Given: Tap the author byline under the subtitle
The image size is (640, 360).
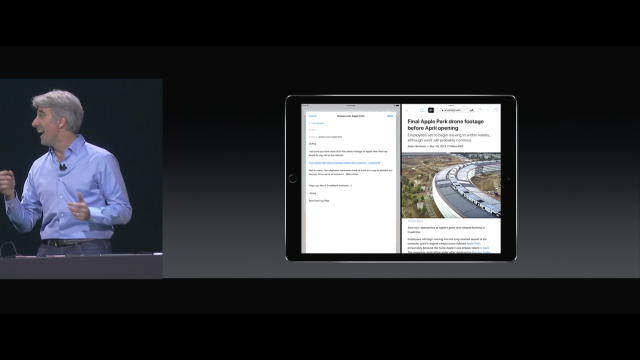Looking at the screenshot, I should (435, 146).
